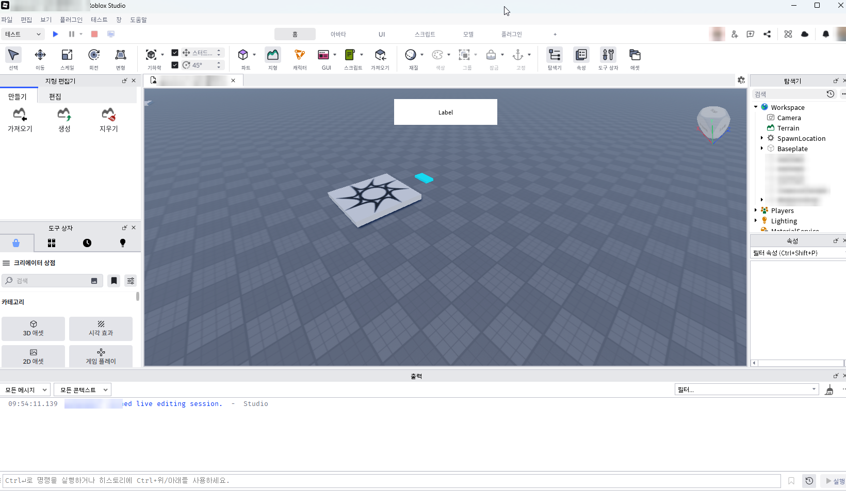The image size is (846, 504).
Task: Open the 모든 콘텍스트 dropdown
Action: [83, 390]
